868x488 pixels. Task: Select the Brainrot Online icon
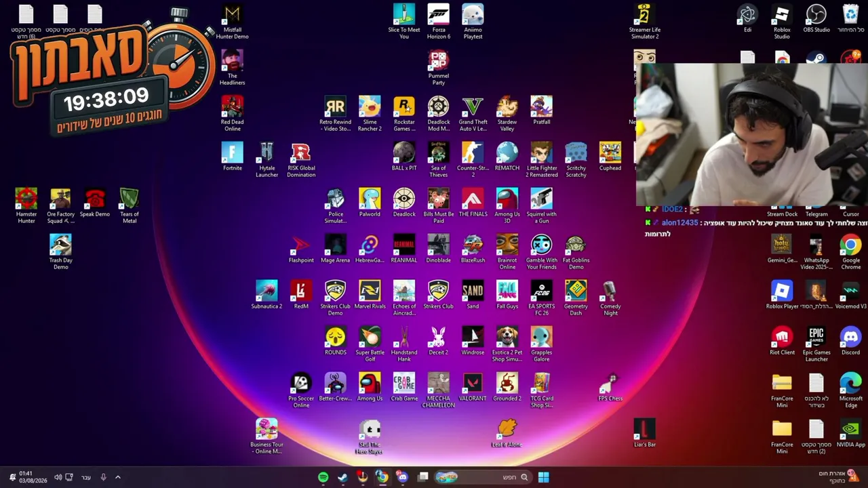(x=507, y=252)
